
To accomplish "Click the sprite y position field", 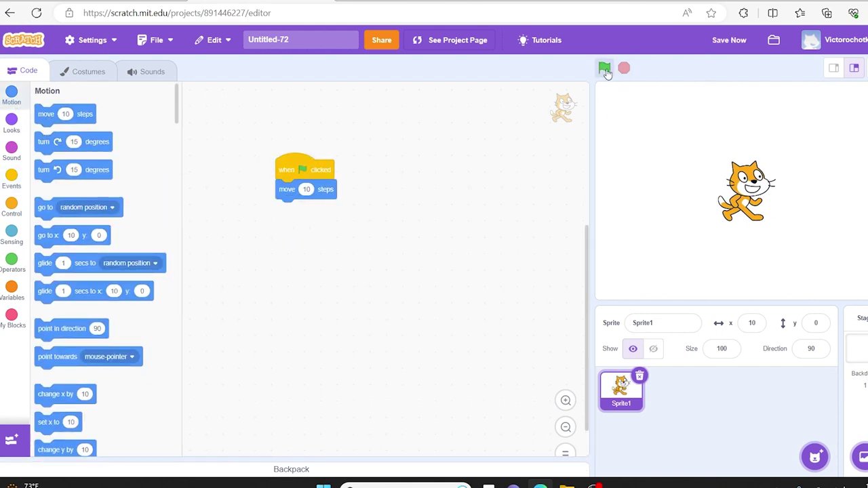I will 816,323.
